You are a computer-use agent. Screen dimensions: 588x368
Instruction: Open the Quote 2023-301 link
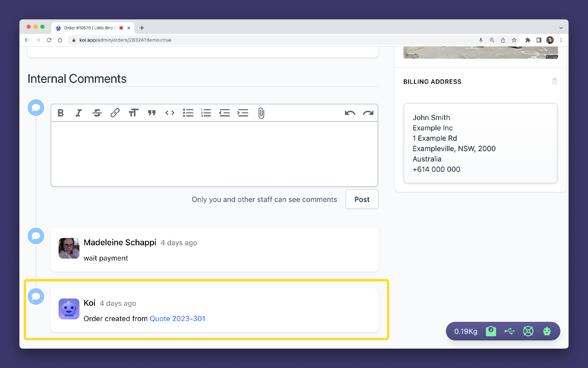pos(177,319)
